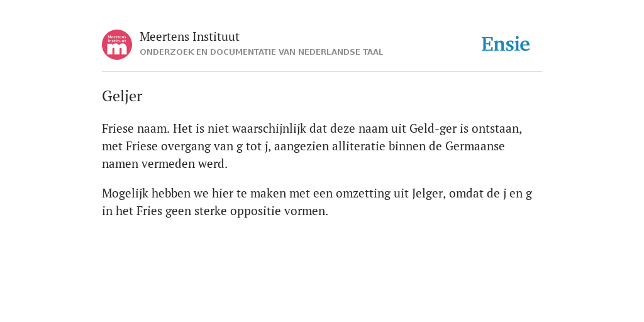Click the round pink Meertens Instituut logo
This screenshot has height=322, width=644.
(117, 45)
